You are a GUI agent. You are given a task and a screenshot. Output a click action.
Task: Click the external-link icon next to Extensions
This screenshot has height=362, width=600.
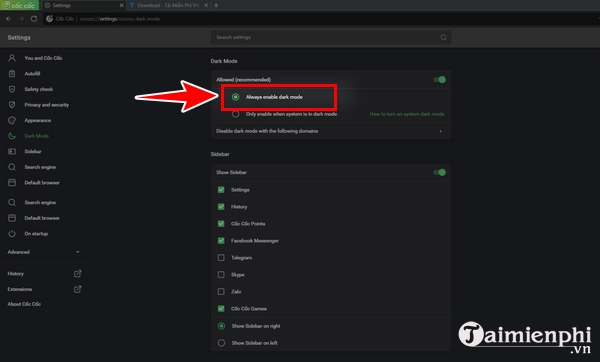(x=78, y=289)
